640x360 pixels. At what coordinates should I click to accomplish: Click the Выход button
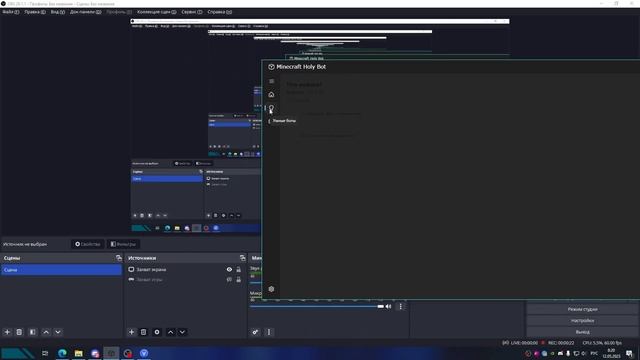tap(582, 332)
